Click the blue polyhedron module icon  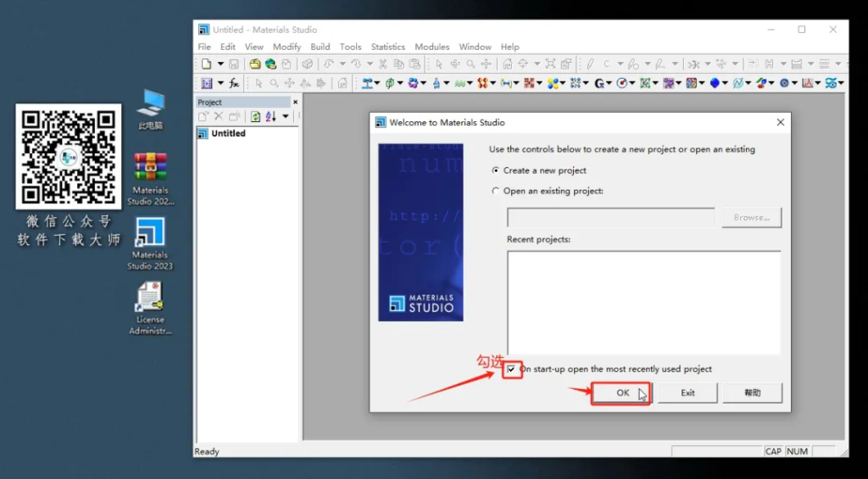pyautogui.click(x=715, y=83)
